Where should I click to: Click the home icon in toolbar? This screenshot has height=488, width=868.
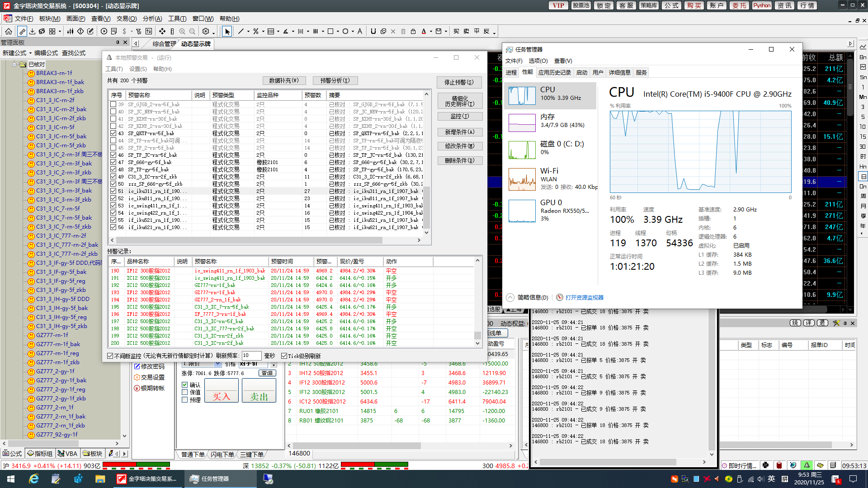9,31
